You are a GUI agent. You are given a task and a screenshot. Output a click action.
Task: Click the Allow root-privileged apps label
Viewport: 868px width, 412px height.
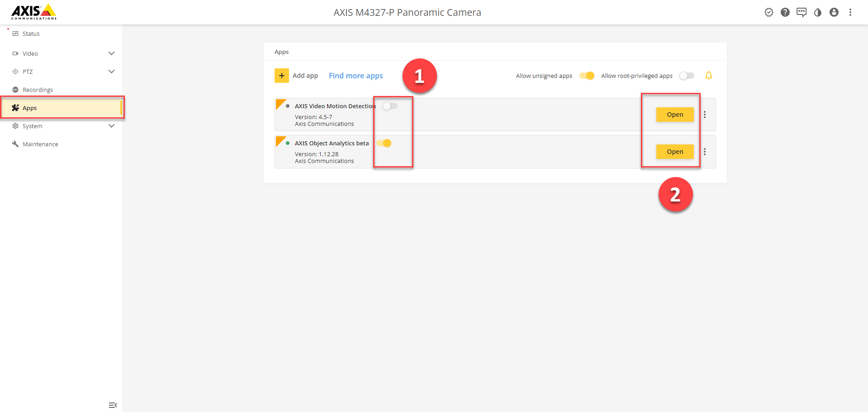(x=637, y=76)
